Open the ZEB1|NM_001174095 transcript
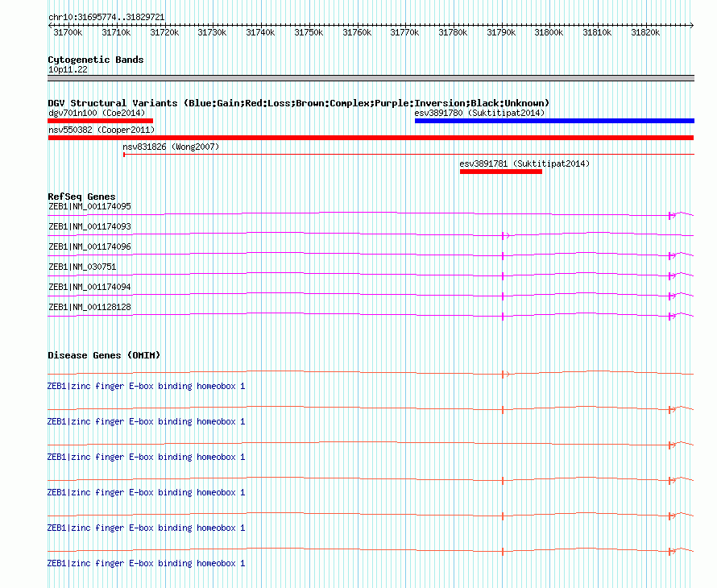Screen dimensions: 717x588 [89, 207]
